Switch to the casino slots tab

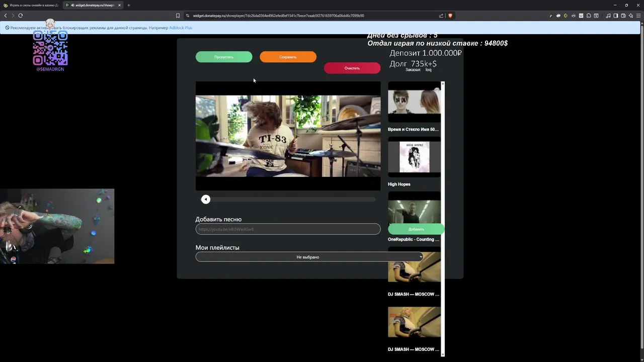pos(31,5)
